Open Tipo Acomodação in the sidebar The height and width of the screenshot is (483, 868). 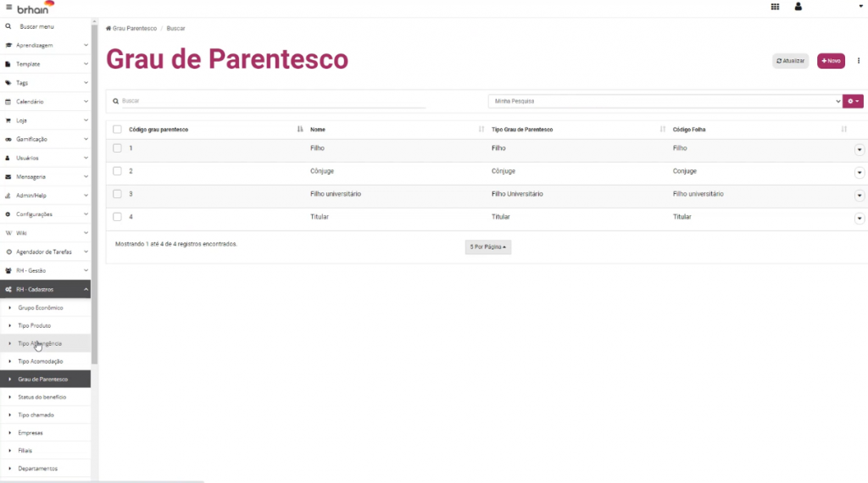[41, 361]
